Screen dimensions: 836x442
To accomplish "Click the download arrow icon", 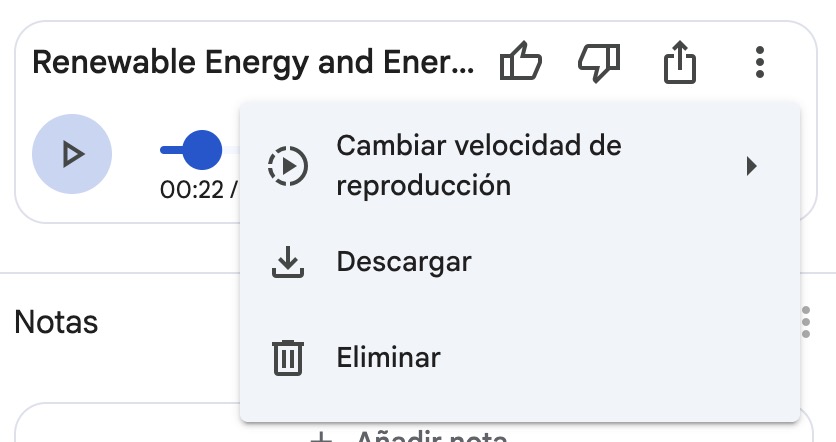I will click(x=288, y=262).
